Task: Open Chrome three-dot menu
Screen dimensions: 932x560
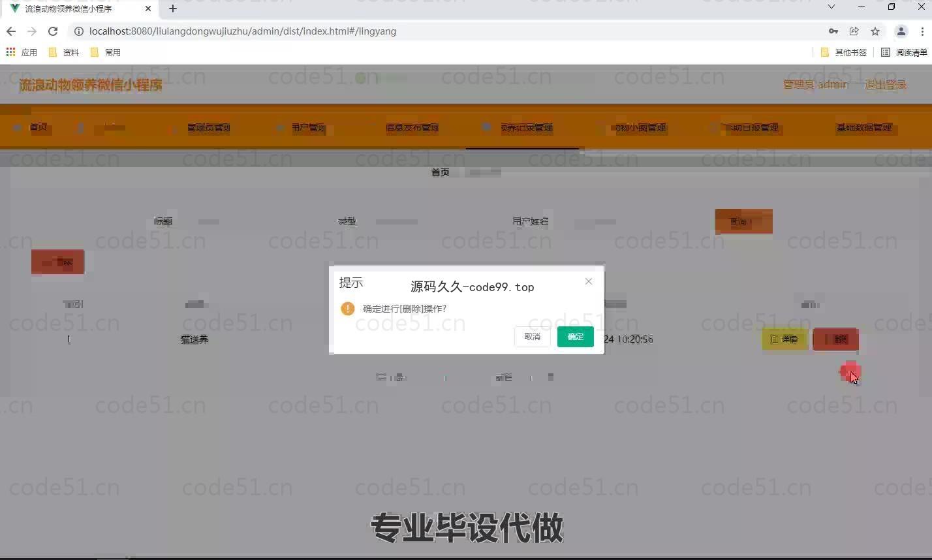Action: pyautogui.click(x=922, y=31)
